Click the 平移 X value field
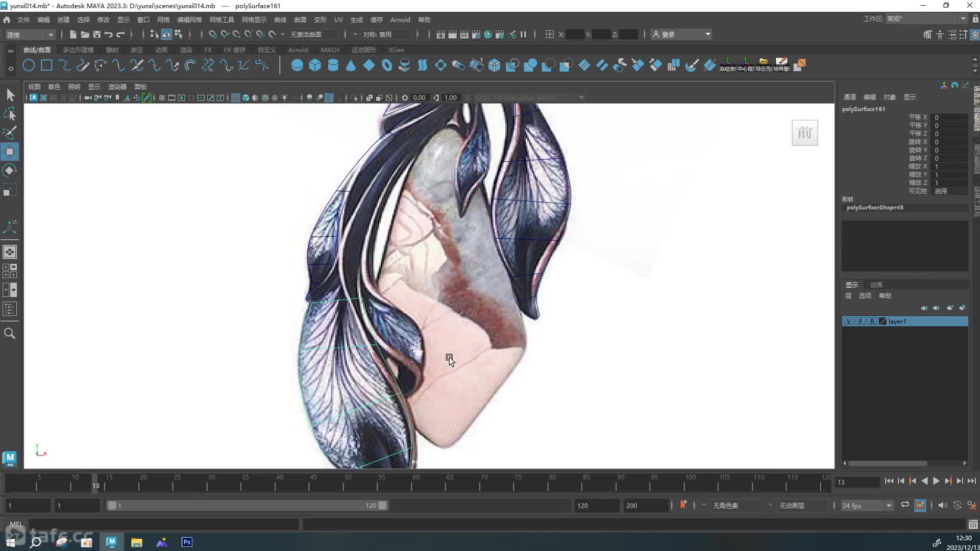 click(x=948, y=117)
